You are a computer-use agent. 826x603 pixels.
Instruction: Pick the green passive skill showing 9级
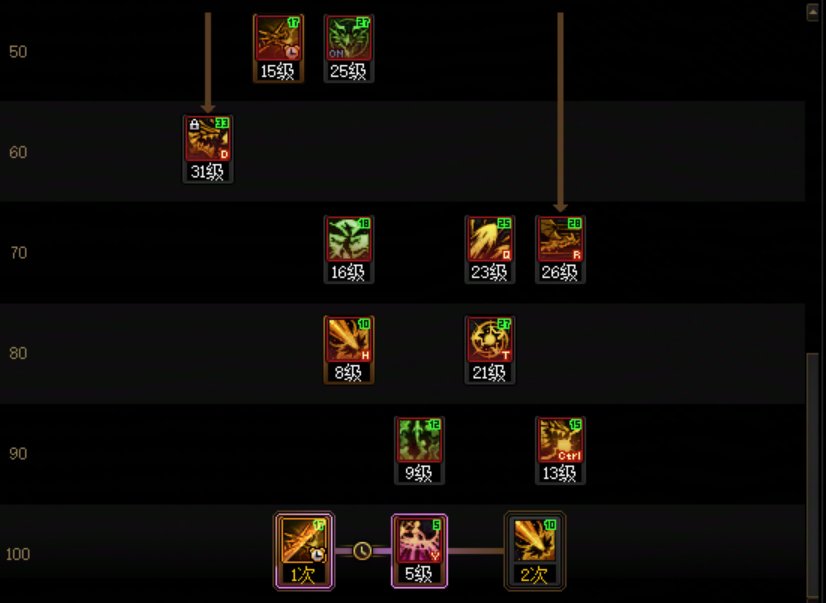click(x=419, y=451)
